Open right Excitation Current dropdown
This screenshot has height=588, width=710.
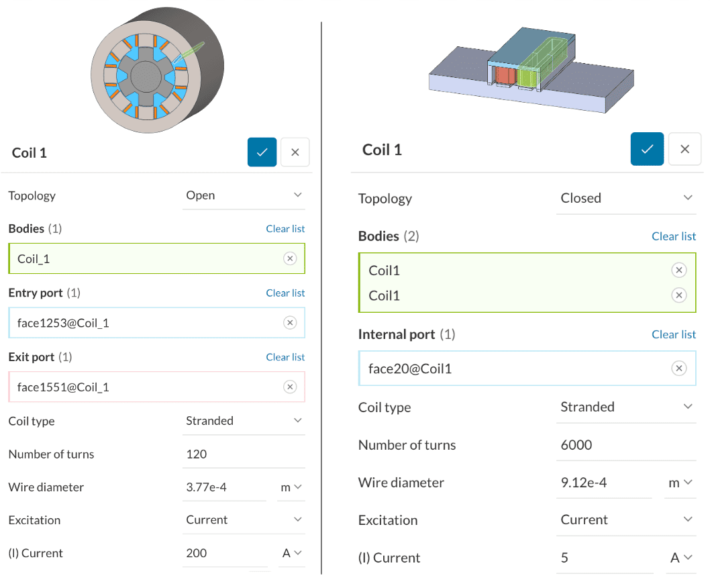point(625,520)
